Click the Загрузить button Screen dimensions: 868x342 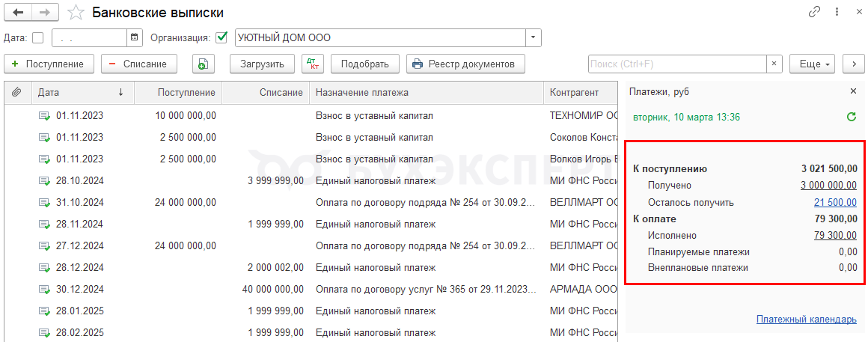[x=263, y=64]
